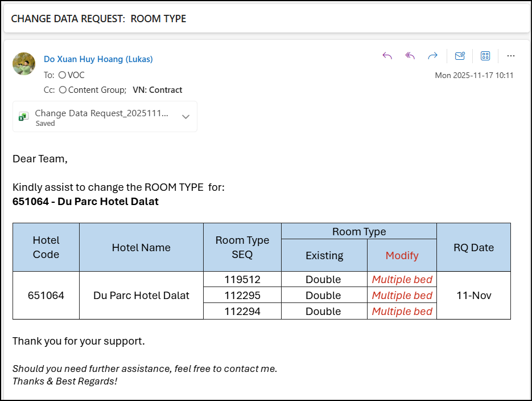
Task: Select the VN: Contract recipient
Action: [157, 90]
